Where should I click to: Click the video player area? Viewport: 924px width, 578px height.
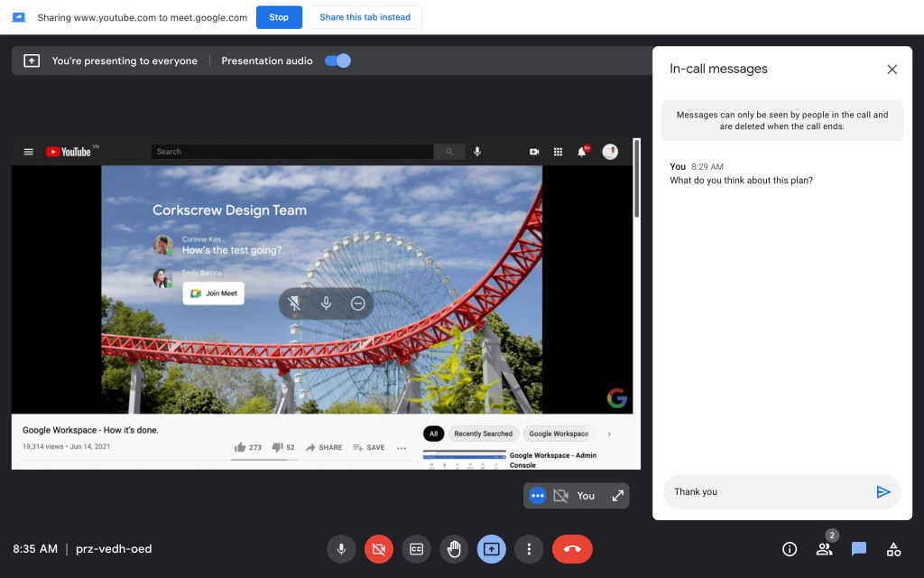322,289
